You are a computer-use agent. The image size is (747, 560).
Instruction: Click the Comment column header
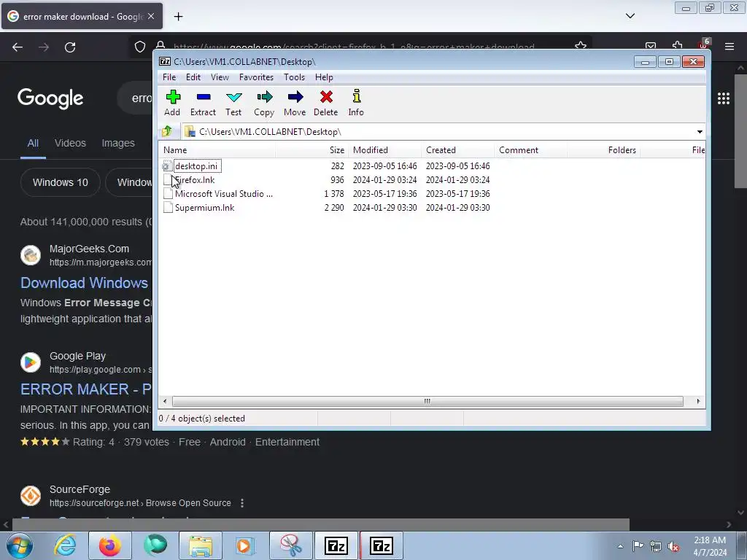click(x=530, y=150)
